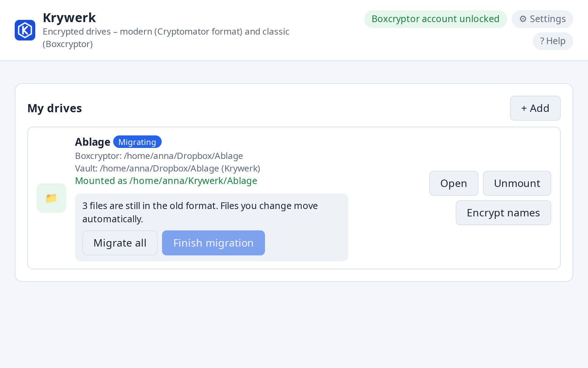Click the Ablage drive folder icon
The height and width of the screenshot is (368, 588).
pos(51,198)
